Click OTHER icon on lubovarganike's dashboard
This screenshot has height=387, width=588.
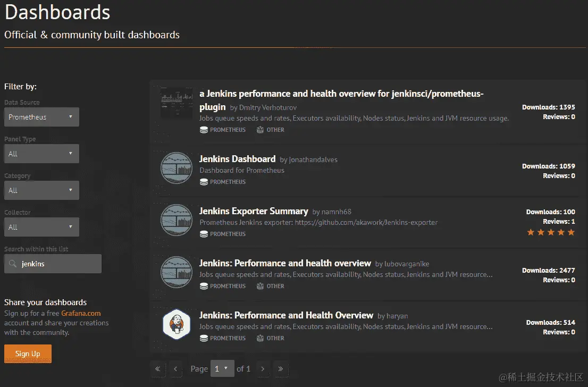click(260, 286)
